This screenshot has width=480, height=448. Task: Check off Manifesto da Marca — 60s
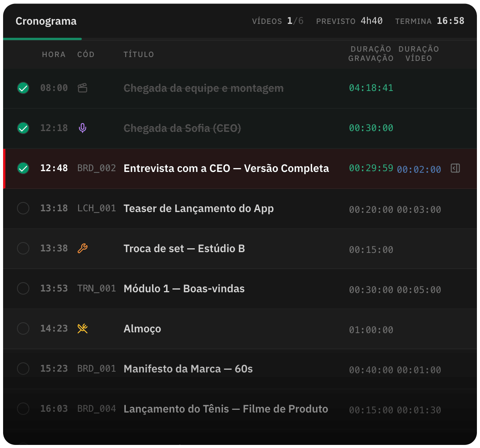pos(23,369)
